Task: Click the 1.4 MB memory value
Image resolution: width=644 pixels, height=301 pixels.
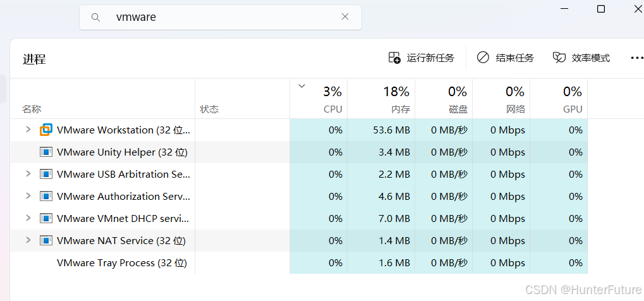Action: 394,240
